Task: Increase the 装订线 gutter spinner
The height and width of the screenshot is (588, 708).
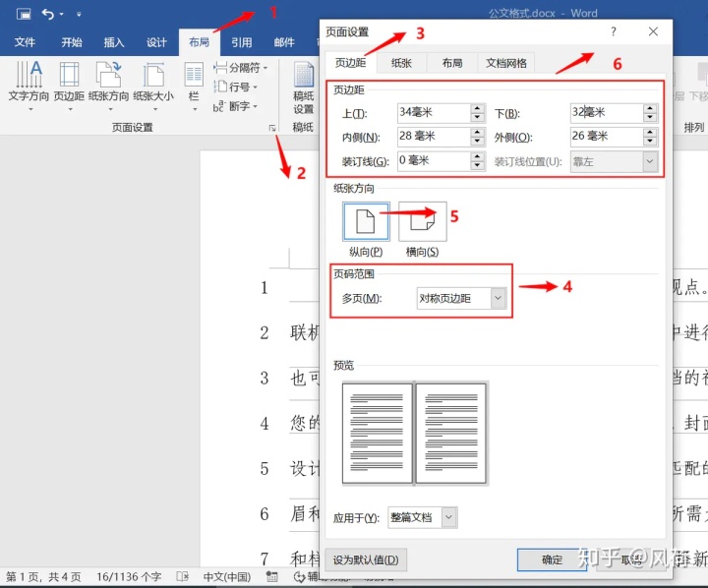Action: click(x=477, y=156)
